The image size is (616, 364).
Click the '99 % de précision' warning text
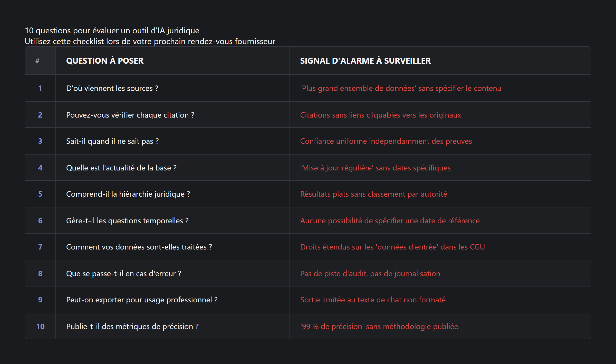(379, 327)
